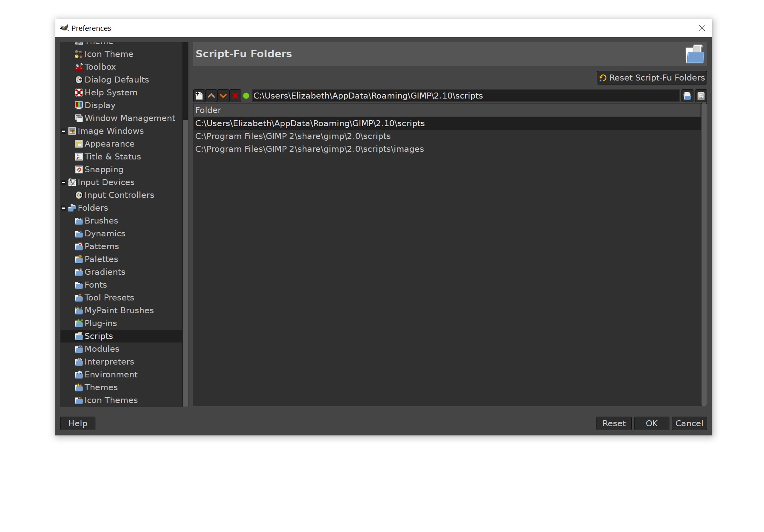Click the add new folder icon
The image size is (764, 532).
[199, 96]
